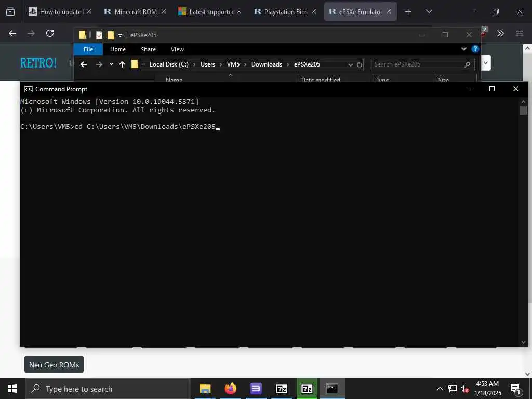Click the RETRO! site logo
The width and height of the screenshot is (532, 399).
[38, 63]
